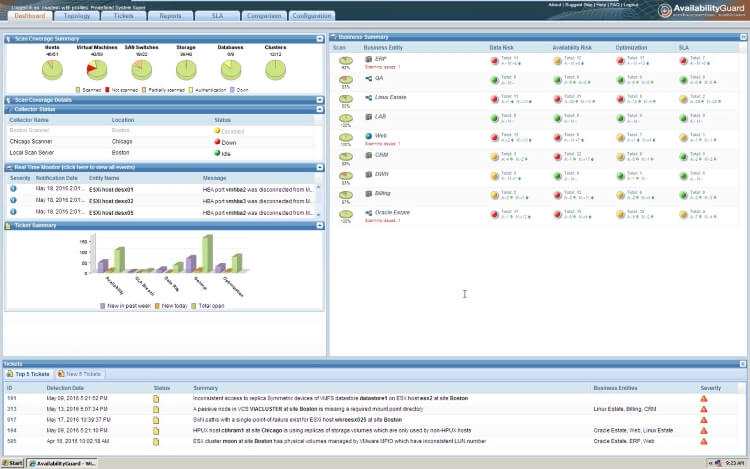Click the severity warning icon for ticket 505

point(704,441)
